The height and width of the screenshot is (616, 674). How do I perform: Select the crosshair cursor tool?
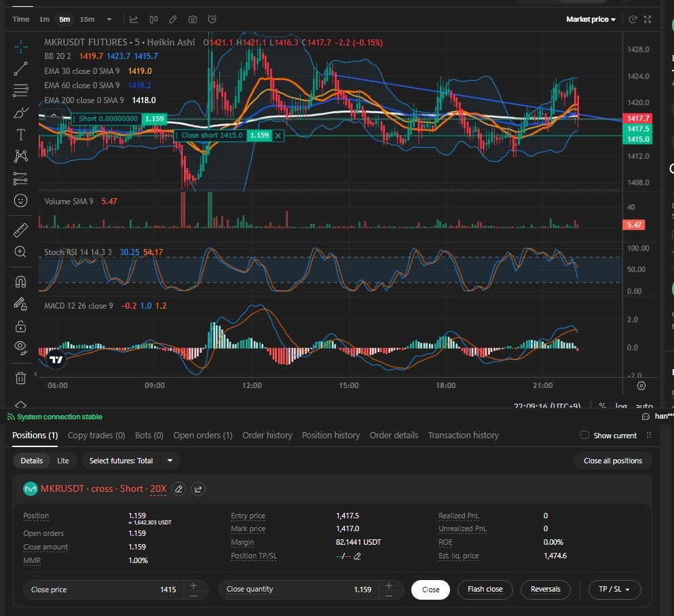[x=20, y=46]
